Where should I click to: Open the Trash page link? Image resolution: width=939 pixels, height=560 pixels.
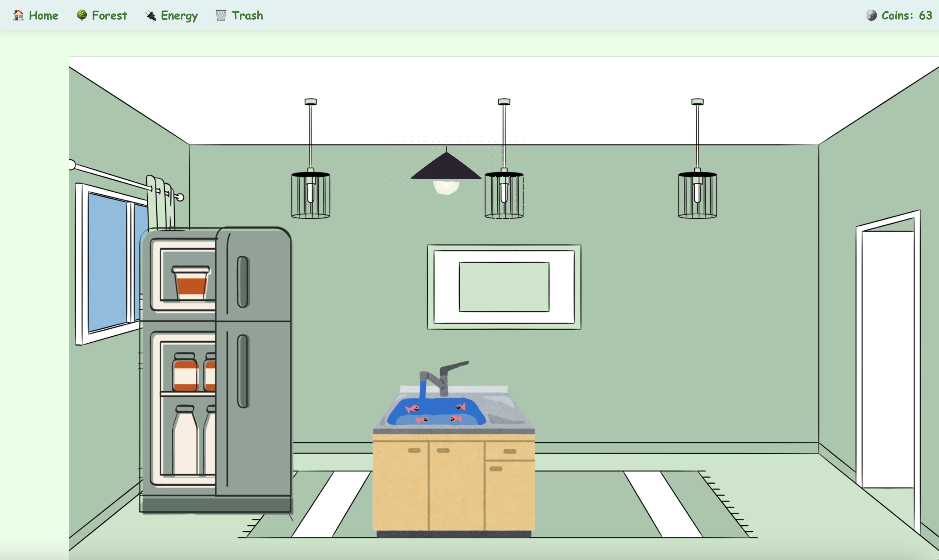(247, 15)
